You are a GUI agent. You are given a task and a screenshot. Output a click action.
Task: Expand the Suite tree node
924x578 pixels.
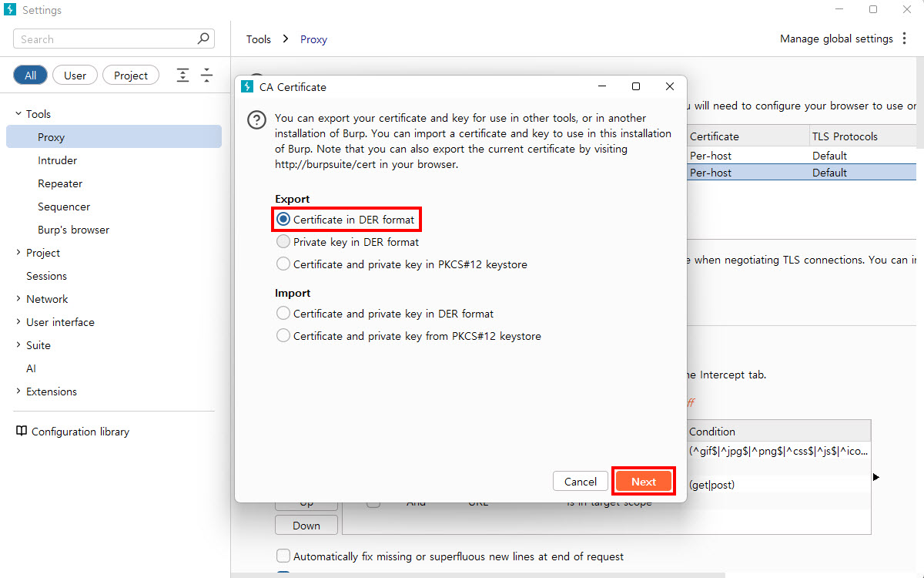pyautogui.click(x=18, y=345)
